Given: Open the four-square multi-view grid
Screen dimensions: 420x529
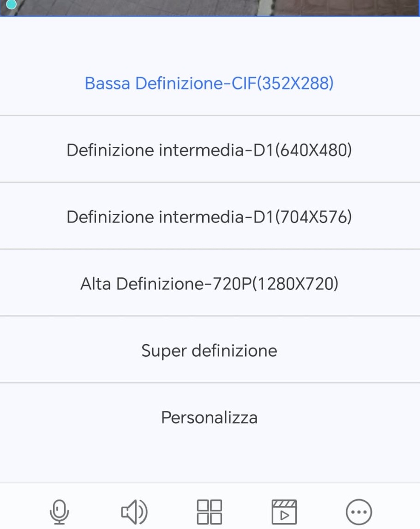Looking at the screenshot, I should tap(209, 512).
